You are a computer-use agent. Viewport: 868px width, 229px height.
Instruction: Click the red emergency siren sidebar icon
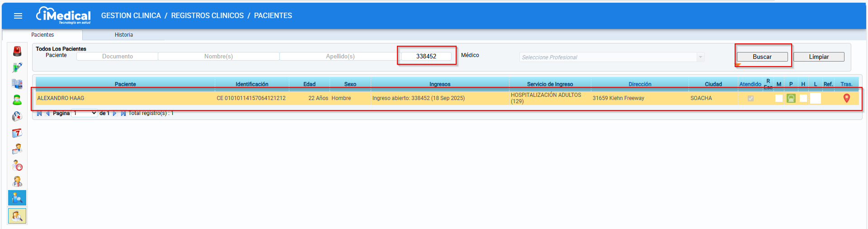(17, 51)
